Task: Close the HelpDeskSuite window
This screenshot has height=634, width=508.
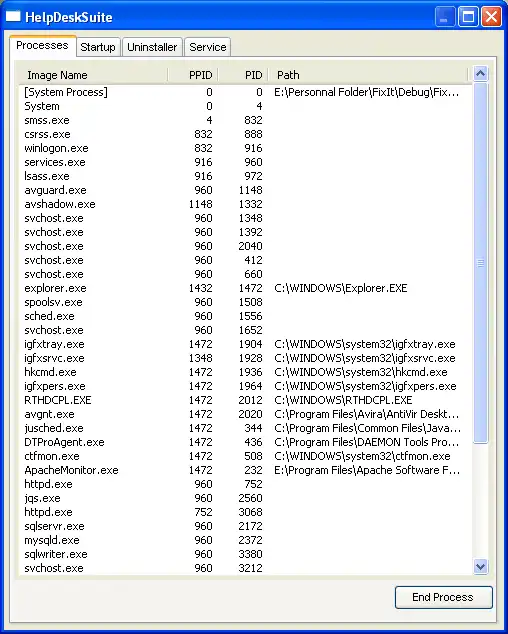Action: coord(491,17)
